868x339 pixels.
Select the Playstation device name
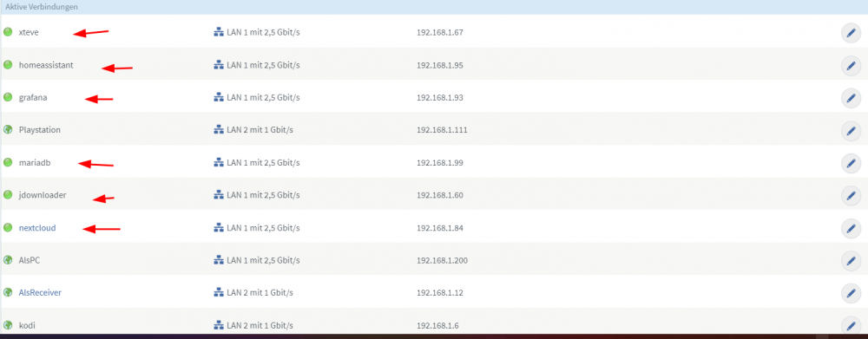pos(39,130)
